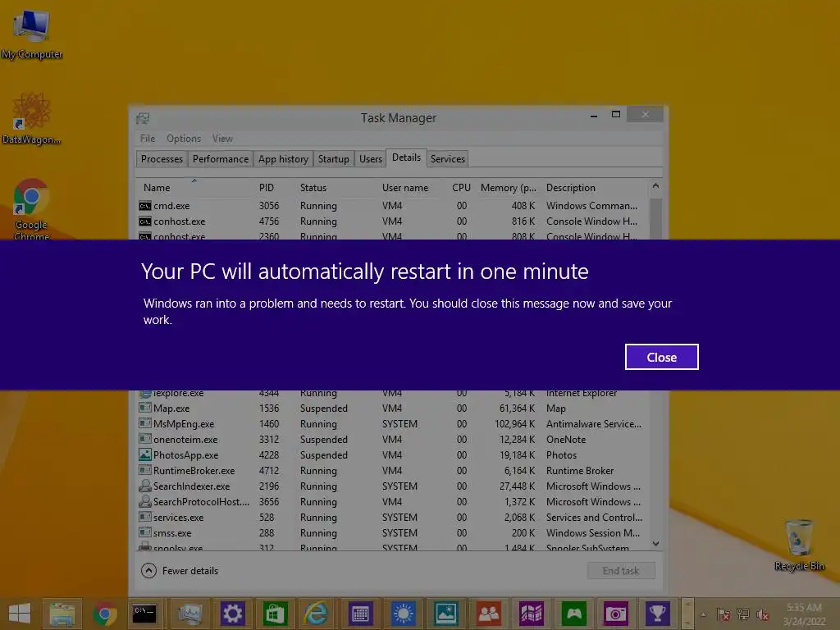Open the Sports trophy taskbar icon
The width and height of the screenshot is (840, 630).
[658, 614]
